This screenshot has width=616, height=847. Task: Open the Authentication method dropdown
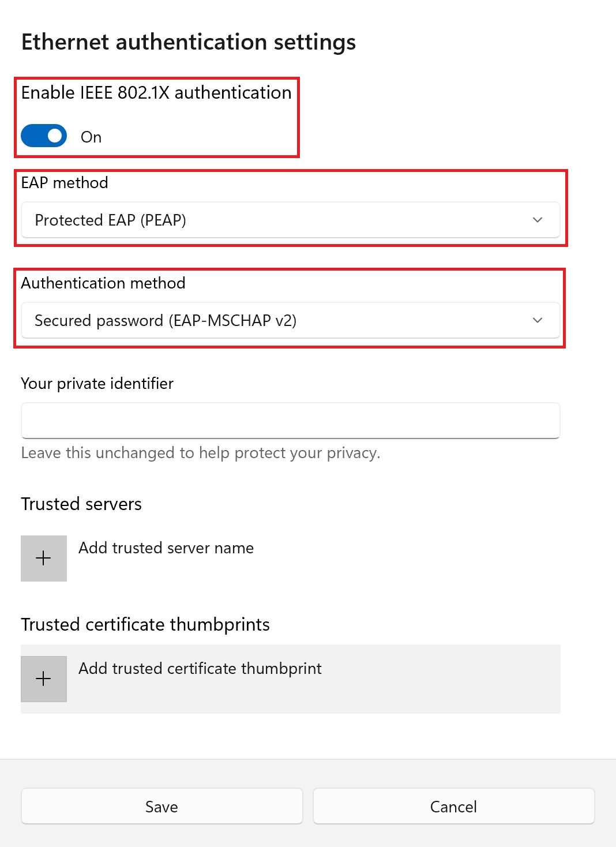pos(290,320)
